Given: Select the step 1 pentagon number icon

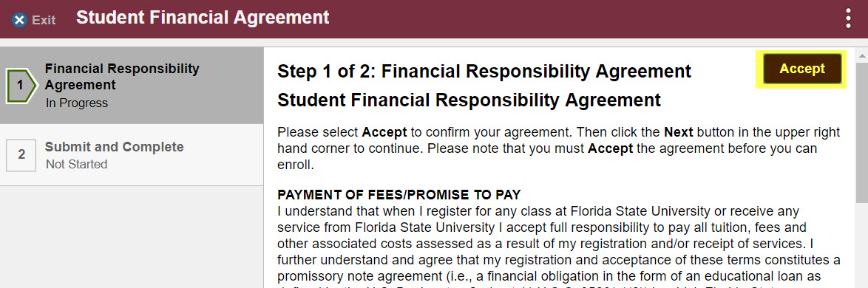Looking at the screenshot, I should point(21,86).
